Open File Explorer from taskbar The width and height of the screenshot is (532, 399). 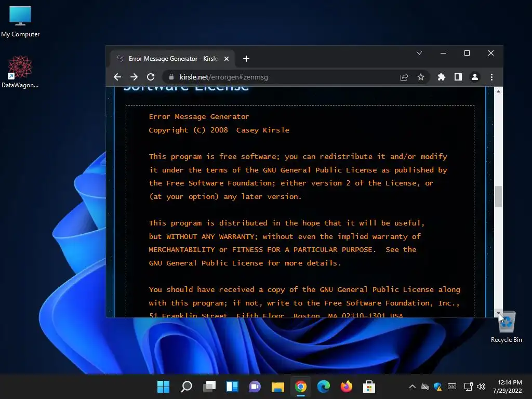(x=278, y=387)
